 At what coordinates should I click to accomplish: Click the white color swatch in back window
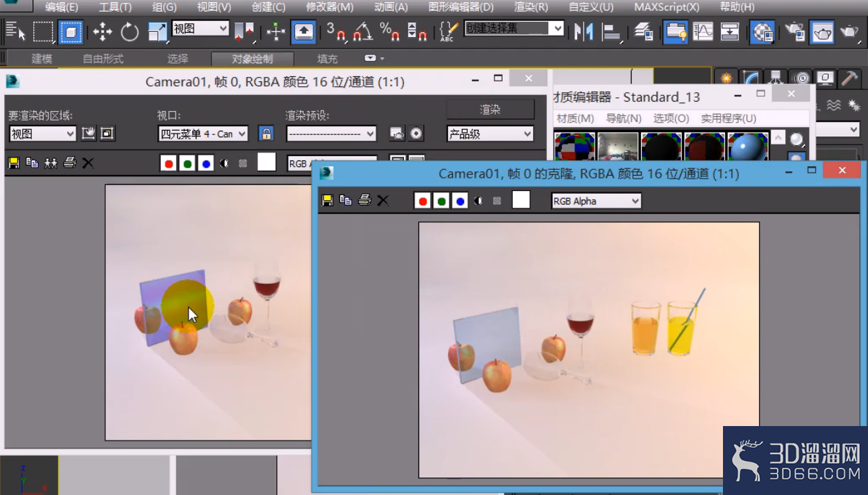(x=266, y=162)
